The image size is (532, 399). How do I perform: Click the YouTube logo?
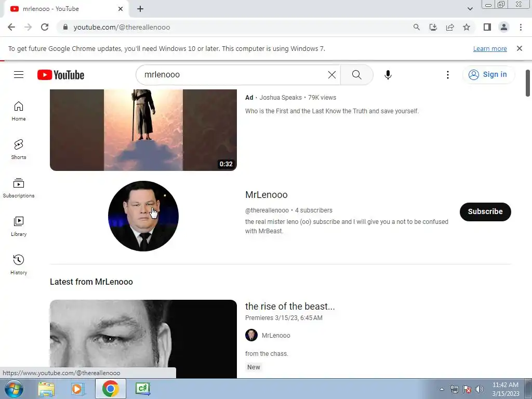tap(61, 75)
